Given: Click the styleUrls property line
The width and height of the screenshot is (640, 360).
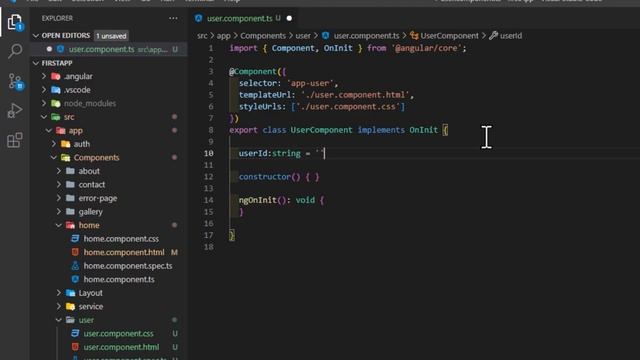Looking at the screenshot, I should coord(322,107).
